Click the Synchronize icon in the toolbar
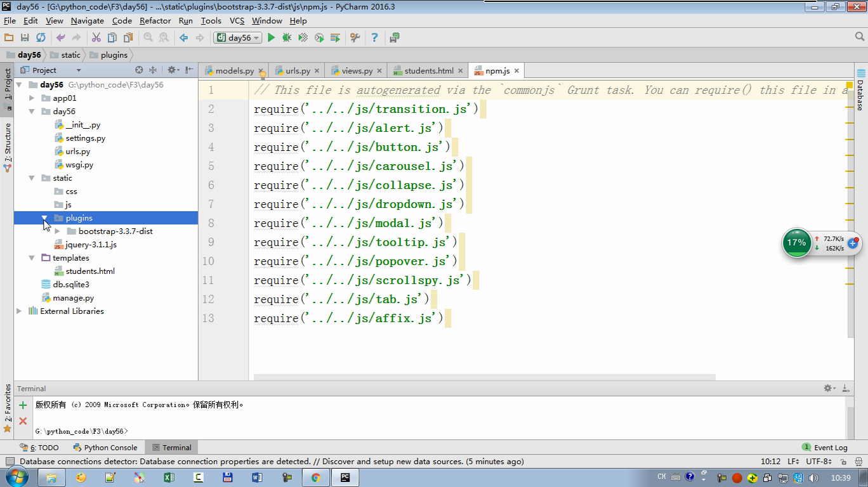 tap(41, 38)
